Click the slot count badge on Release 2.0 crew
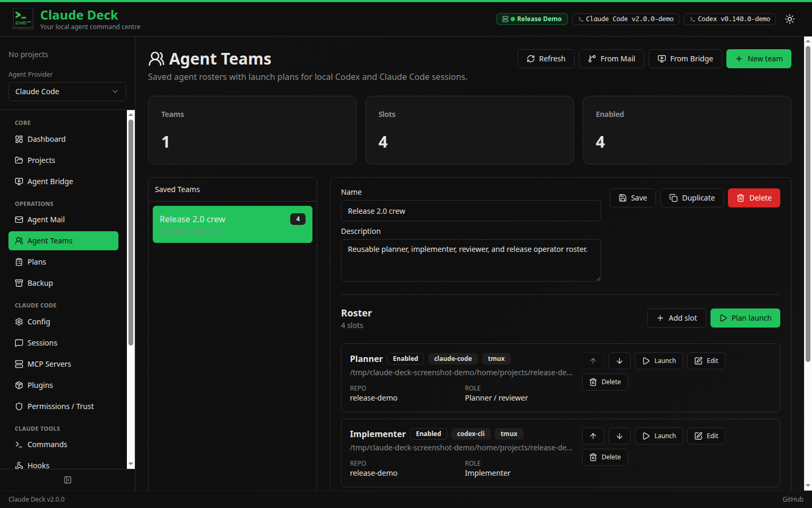 pos(298,219)
